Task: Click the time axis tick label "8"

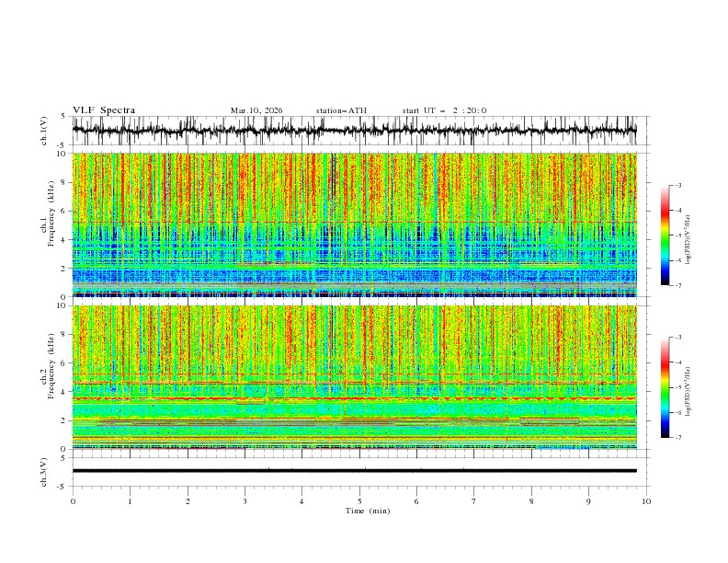Action: coord(531,501)
